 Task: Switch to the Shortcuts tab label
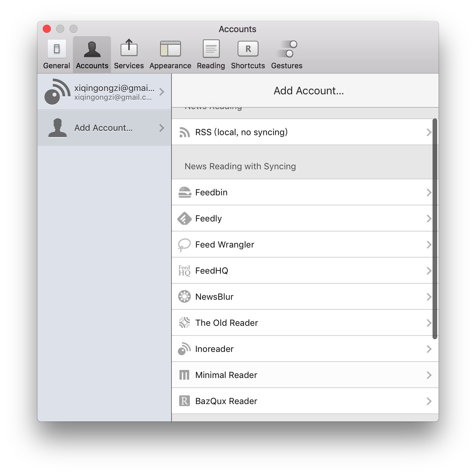(x=248, y=66)
